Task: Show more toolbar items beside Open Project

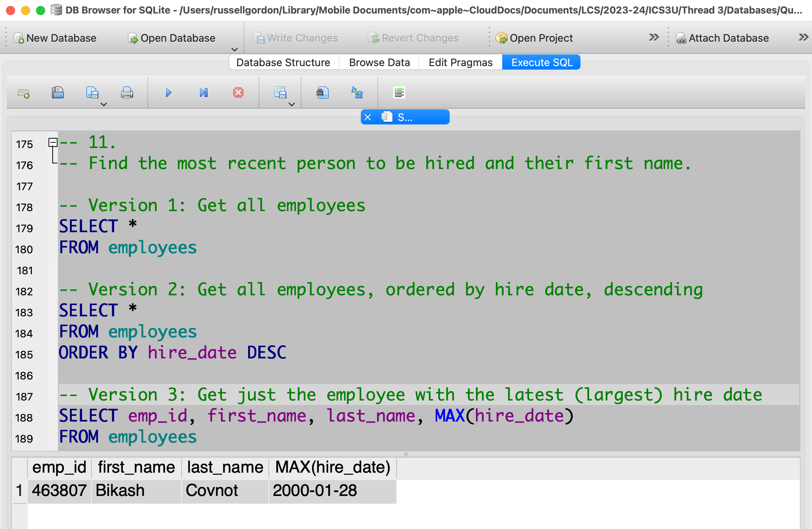Action: tap(654, 38)
